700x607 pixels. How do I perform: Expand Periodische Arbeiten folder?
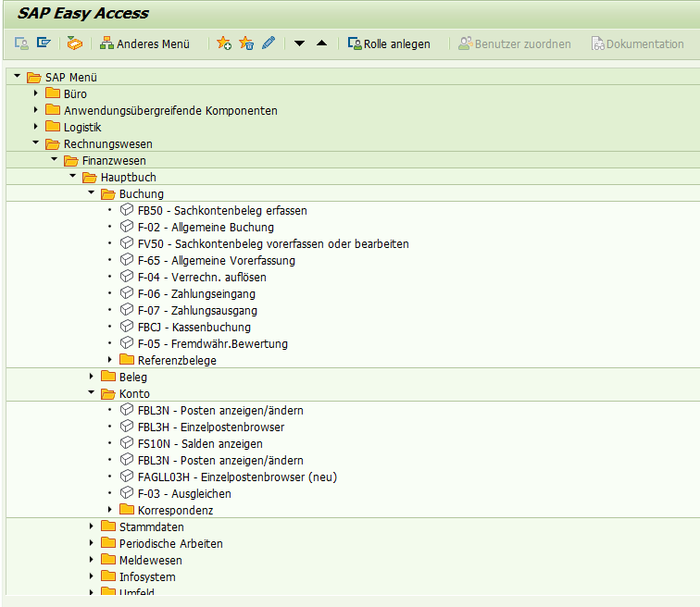91,543
